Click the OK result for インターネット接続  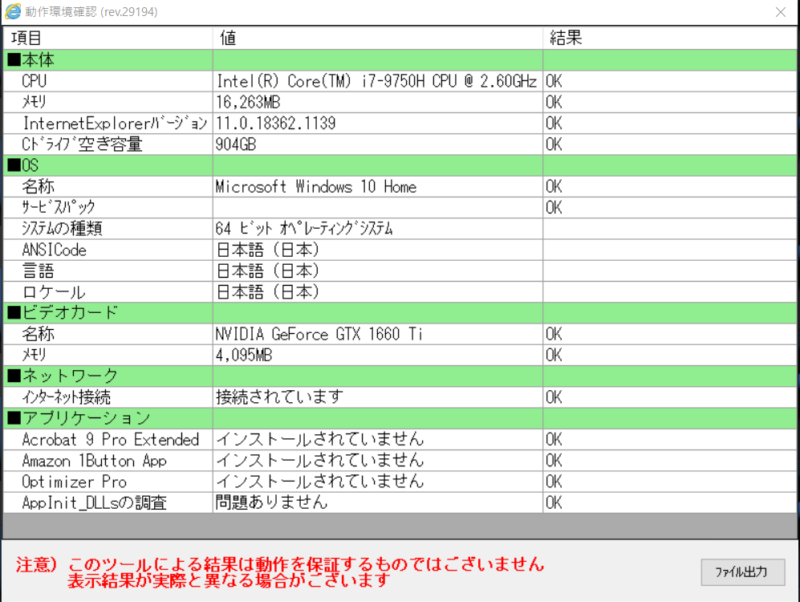[554, 397]
